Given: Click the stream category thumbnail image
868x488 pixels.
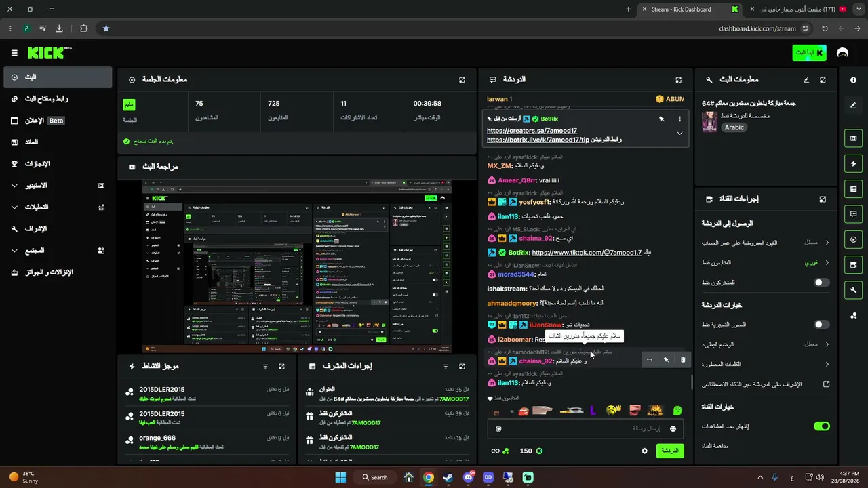Looking at the screenshot, I should tap(709, 122).
